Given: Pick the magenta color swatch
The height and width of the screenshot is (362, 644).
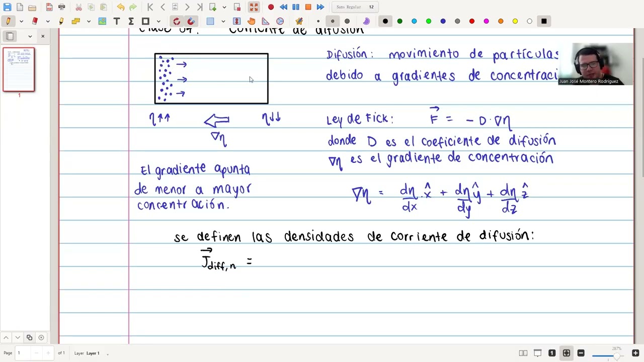Looking at the screenshot, I should click(486, 21).
